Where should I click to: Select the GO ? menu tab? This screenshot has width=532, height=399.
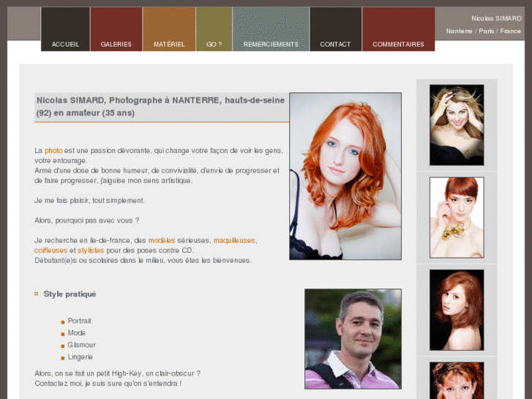[214, 29]
